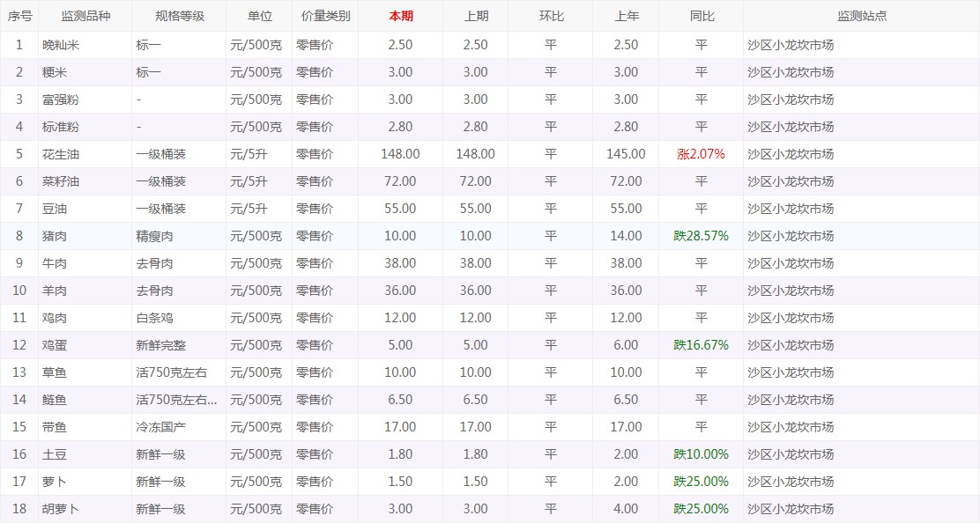Click the 上年 column header

626,16
